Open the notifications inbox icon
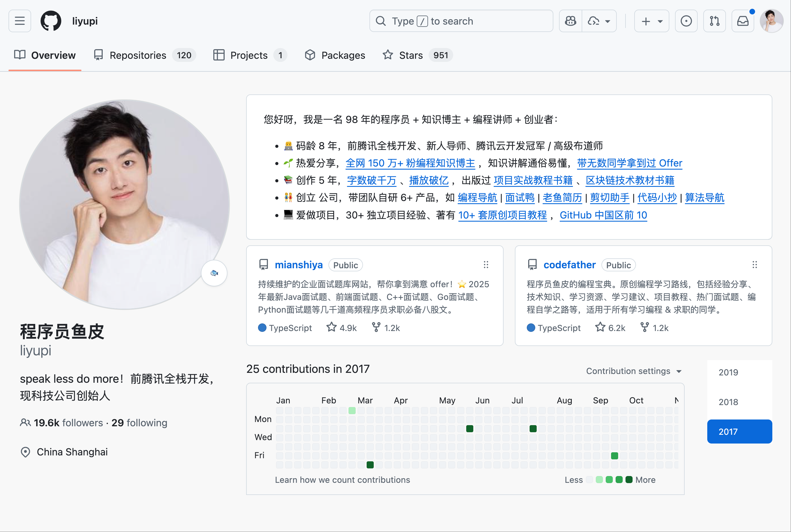791x532 pixels. click(x=743, y=21)
